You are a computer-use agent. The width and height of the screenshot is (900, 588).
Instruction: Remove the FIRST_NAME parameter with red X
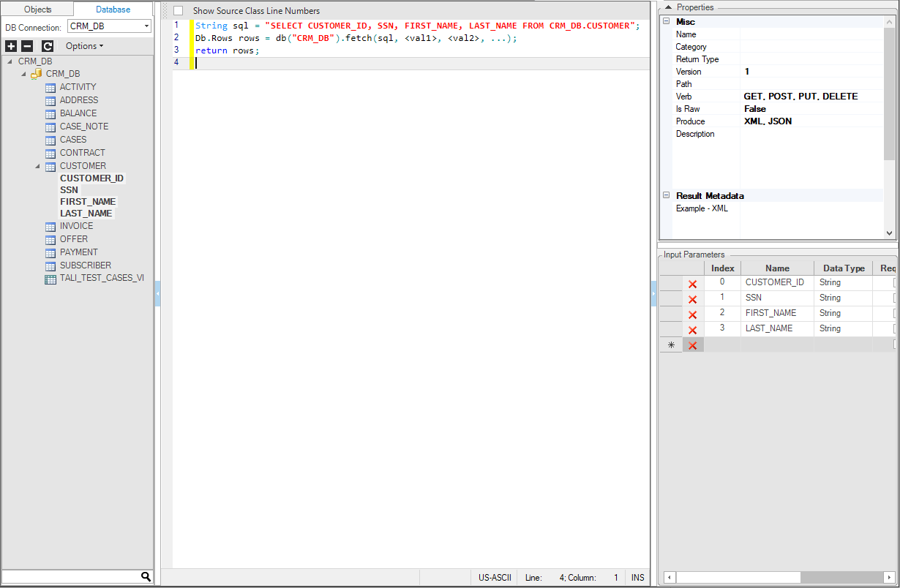point(692,314)
